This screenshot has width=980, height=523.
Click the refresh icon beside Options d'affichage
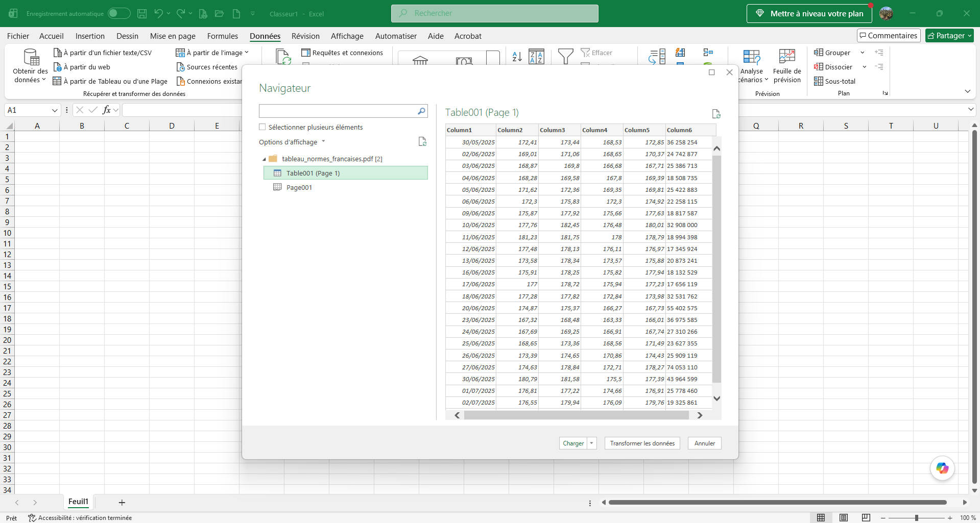[x=422, y=142]
